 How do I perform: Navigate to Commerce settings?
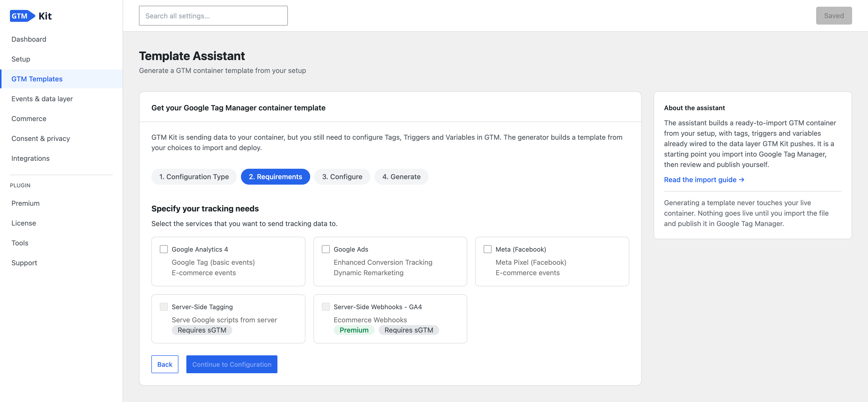point(29,119)
